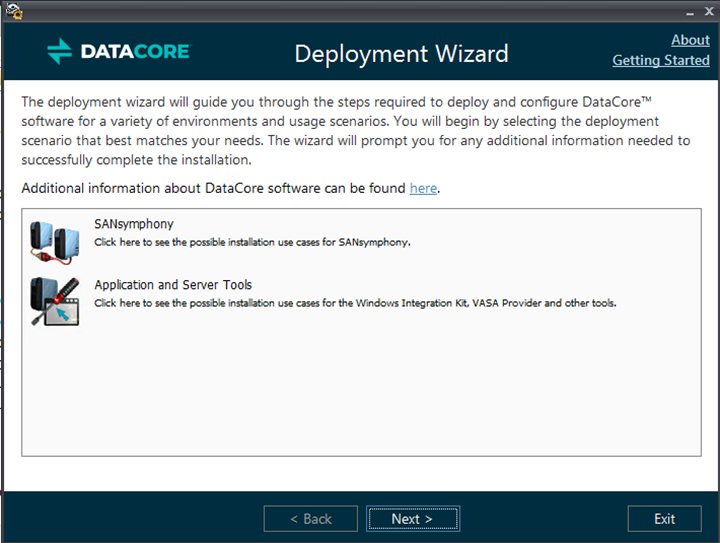Click the window icon in the title bar
The image size is (720, 543).
pyautogui.click(x=11, y=11)
